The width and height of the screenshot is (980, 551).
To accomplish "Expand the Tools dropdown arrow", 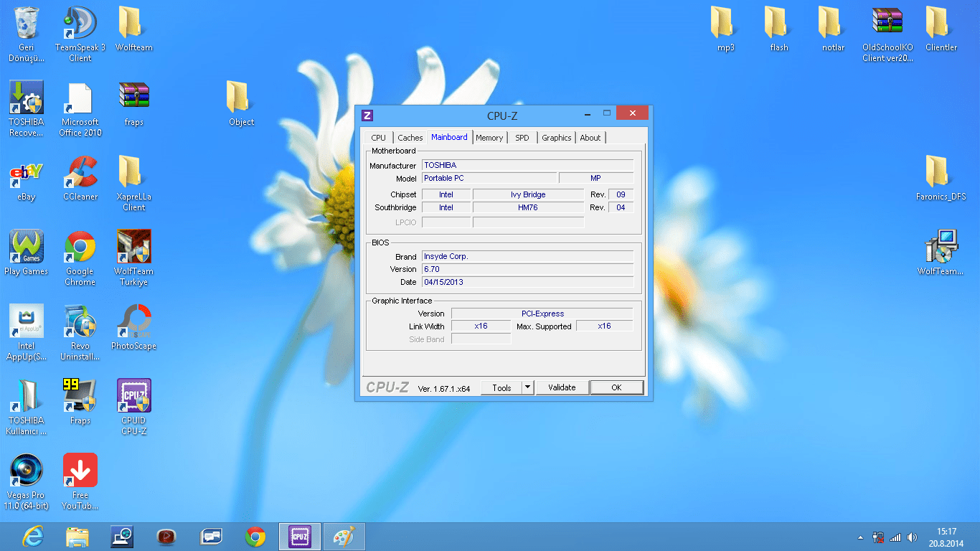I will click(528, 387).
